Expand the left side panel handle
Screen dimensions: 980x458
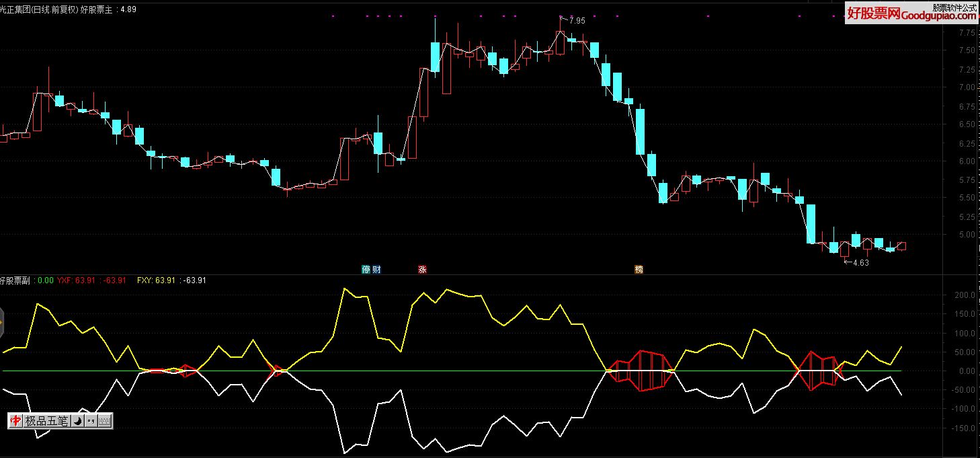tap(2, 323)
